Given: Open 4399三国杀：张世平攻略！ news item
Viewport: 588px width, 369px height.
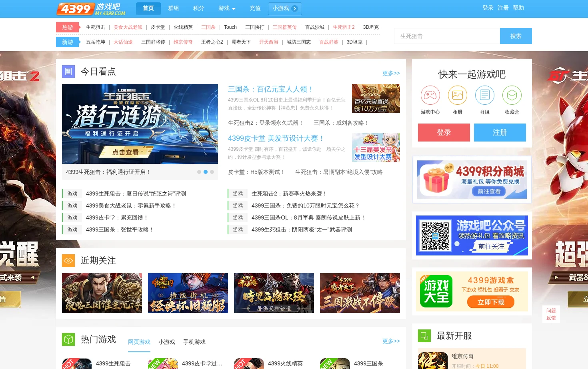Looking at the screenshot, I should pyautogui.click(x=120, y=229).
